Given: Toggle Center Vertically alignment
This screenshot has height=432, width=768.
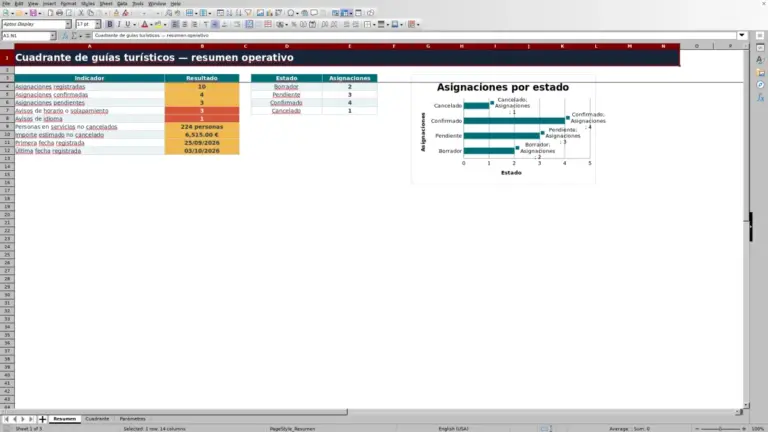Looking at the screenshot, I should coord(215,24).
